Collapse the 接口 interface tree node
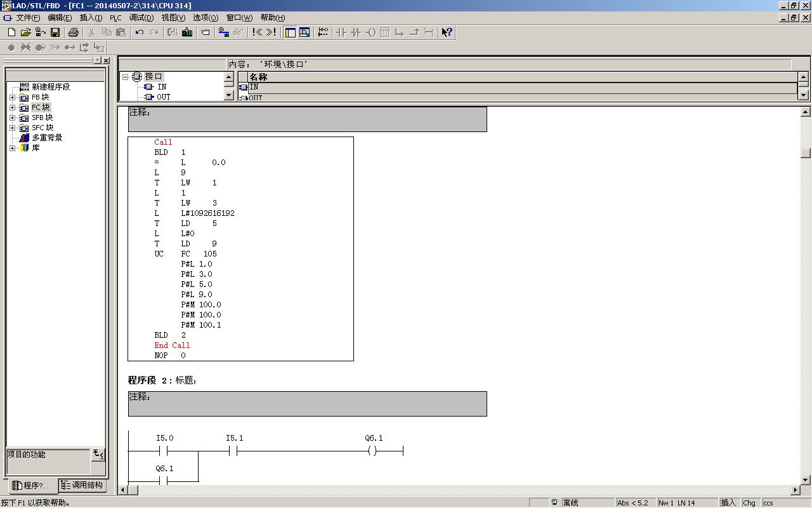Viewport: 812px width, 508px height. click(x=126, y=77)
